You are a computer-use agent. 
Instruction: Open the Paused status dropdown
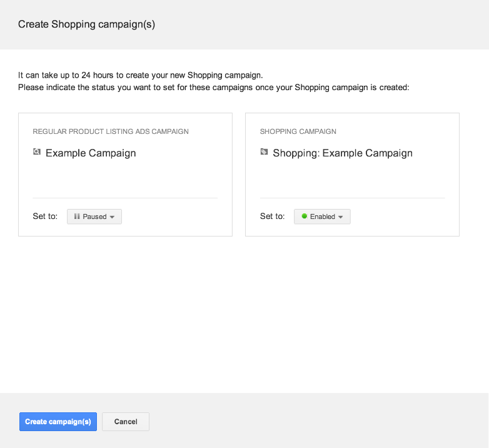(x=94, y=216)
